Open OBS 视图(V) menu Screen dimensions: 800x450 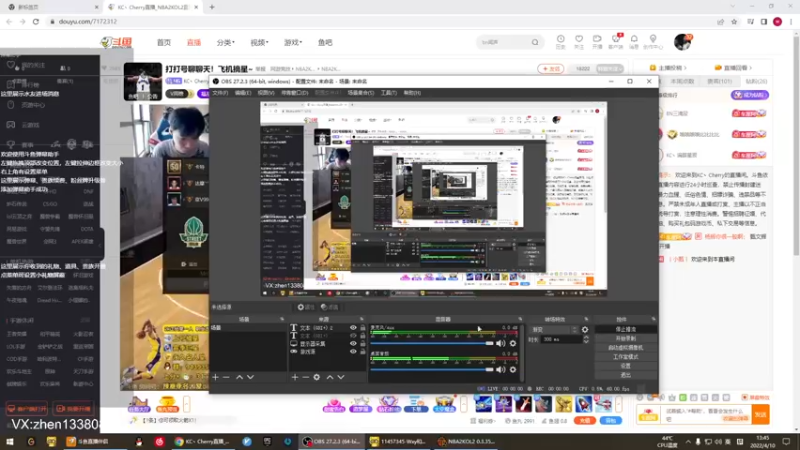(266, 93)
